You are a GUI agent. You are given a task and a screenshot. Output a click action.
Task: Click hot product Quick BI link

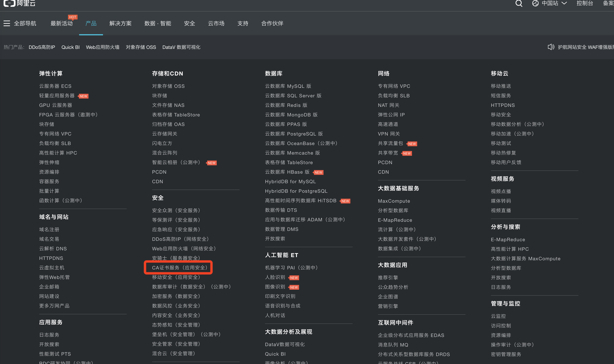[70, 47]
